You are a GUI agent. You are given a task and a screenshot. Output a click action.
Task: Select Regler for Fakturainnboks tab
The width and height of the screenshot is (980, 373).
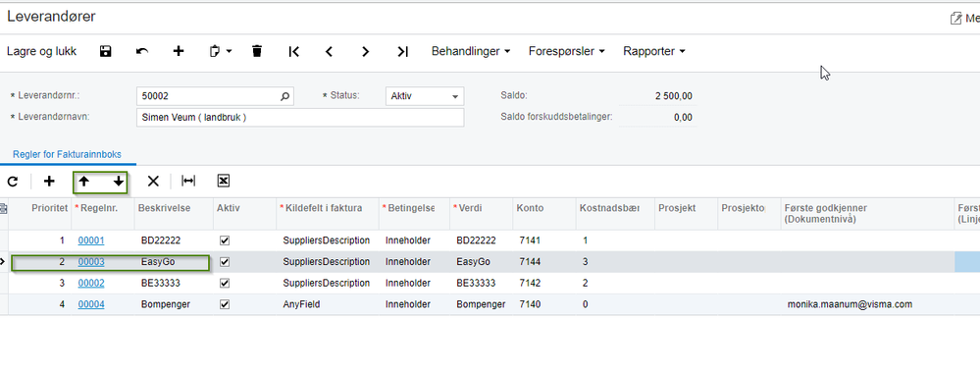click(x=68, y=154)
